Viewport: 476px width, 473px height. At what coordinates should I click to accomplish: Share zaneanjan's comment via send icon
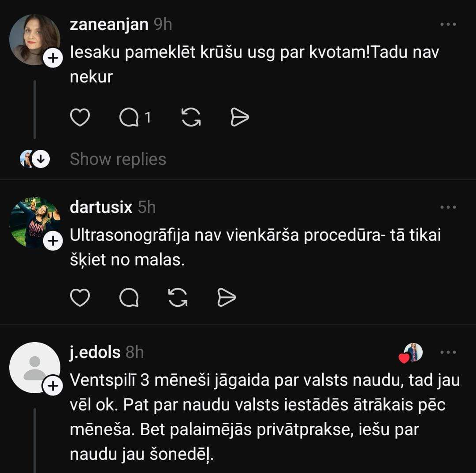(240, 118)
